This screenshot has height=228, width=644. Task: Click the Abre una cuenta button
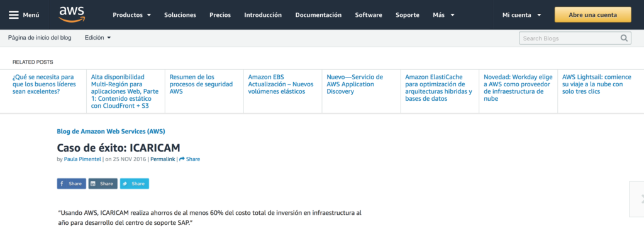[x=592, y=15]
